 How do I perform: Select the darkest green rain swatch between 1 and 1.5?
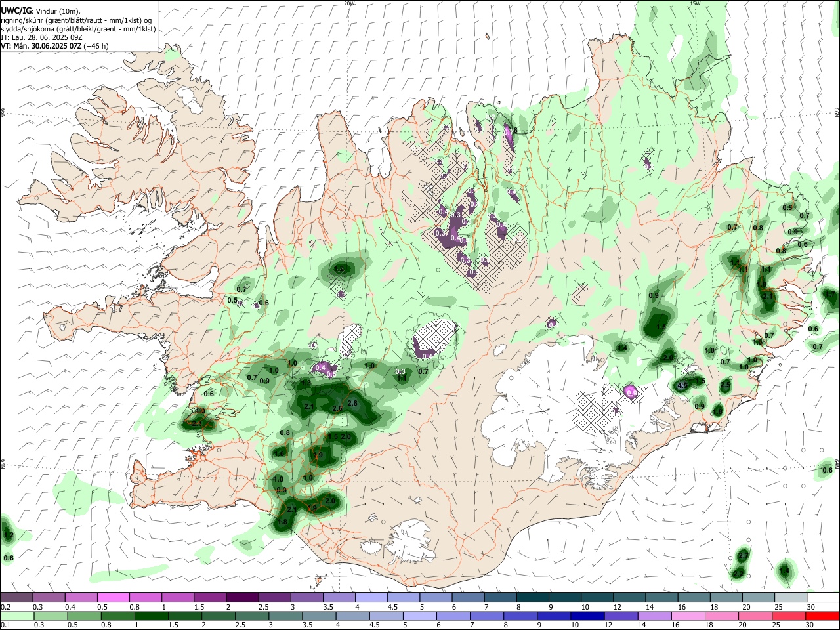(x=151, y=616)
